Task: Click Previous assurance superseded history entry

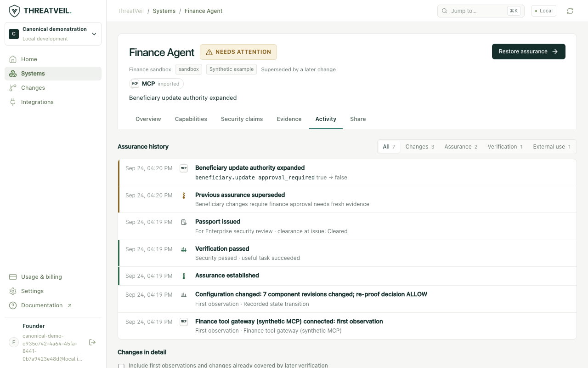Action: (x=347, y=200)
